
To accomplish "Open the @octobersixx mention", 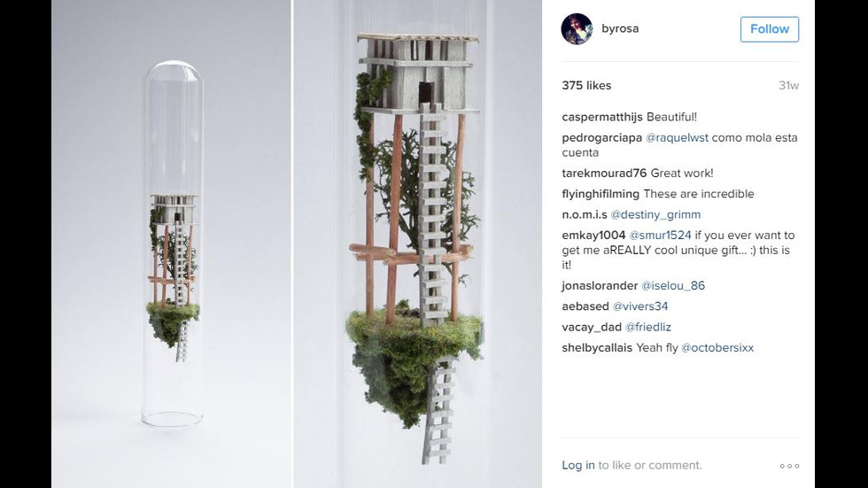I will click(x=717, y=348).
